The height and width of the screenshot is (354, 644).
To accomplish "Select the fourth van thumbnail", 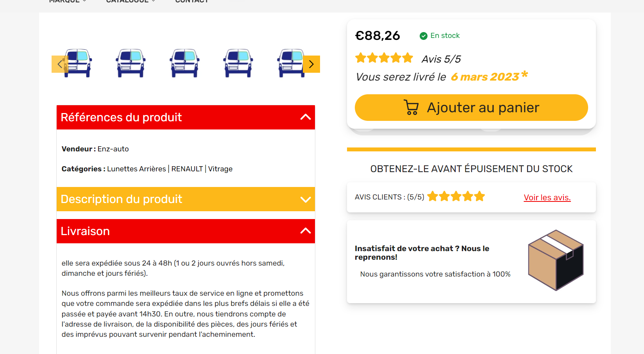I will coord(238,63).
